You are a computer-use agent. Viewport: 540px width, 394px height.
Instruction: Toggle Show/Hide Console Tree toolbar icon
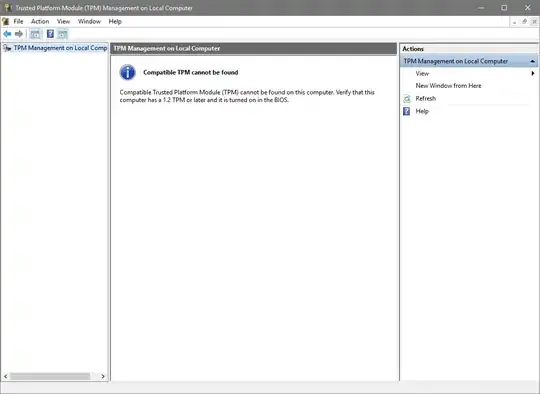pos(35,34)
